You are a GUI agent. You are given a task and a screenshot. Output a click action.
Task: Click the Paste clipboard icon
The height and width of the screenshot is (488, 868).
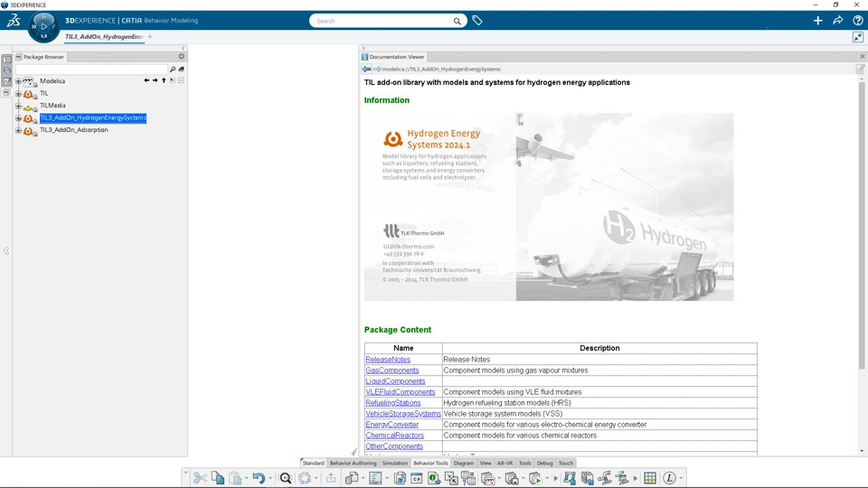coord(235,477)
